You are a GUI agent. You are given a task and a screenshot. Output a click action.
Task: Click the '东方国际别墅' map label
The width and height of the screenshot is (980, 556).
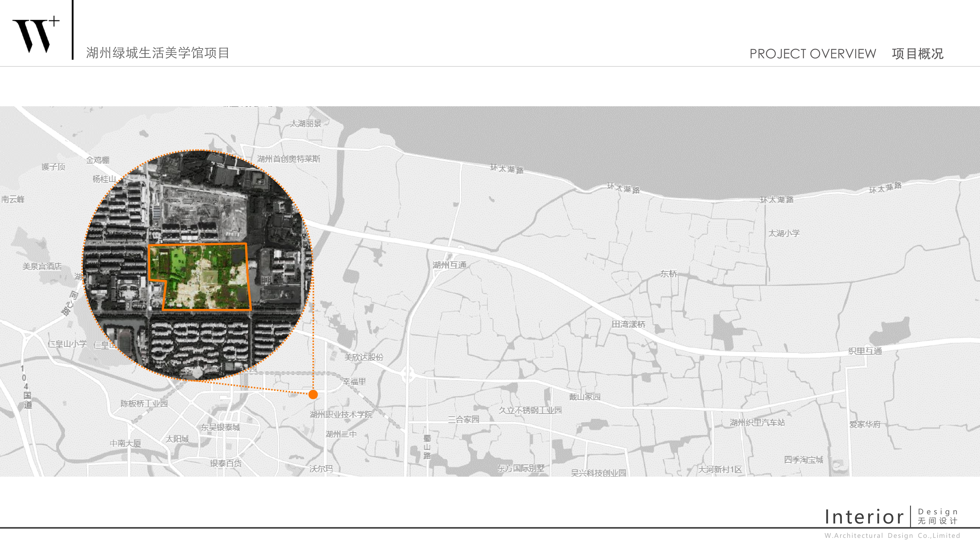coord(521,468)
